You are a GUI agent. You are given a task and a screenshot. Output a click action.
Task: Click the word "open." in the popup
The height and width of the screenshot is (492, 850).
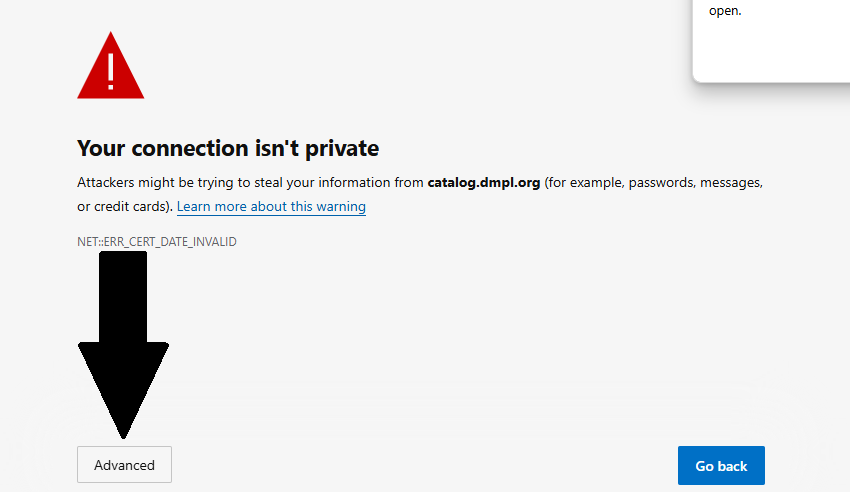point(725,12)
